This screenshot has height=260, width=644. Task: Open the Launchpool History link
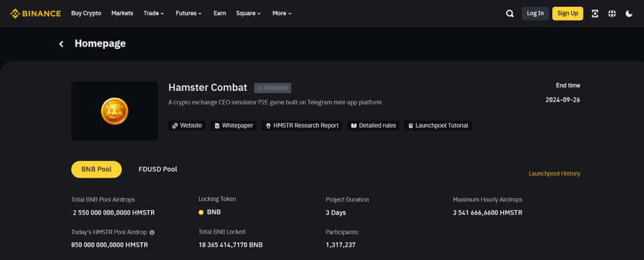[x=554, y=173]
